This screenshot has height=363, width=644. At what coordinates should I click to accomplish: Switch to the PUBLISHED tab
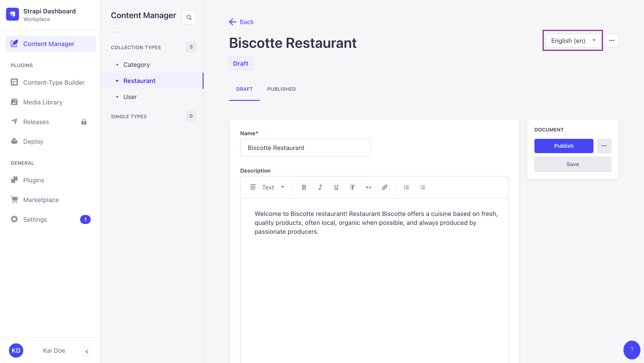coord(281,89)
